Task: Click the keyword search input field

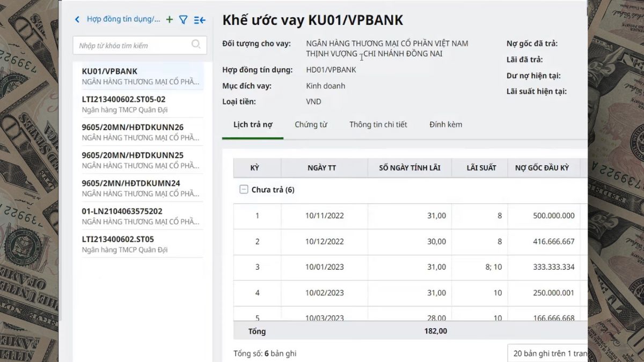Action: (x=134, y=46)
